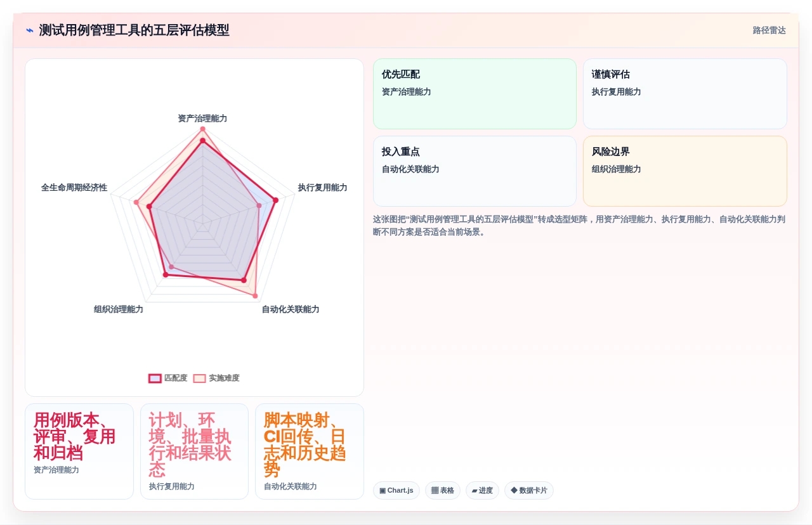Click the 执行复用能力 radar axis label
Image resolution: width=812 pixels, height=525 pixels.
coord(322,188)
